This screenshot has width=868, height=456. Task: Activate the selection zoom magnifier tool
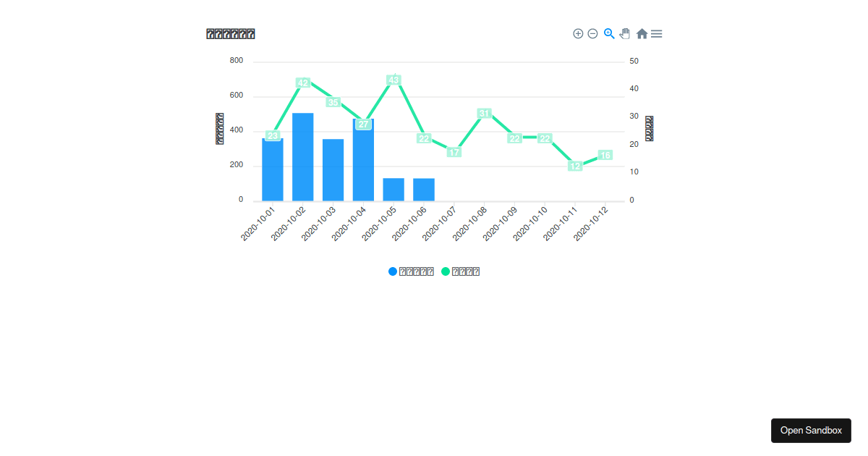pyautogui.click(x=609, y=33)
